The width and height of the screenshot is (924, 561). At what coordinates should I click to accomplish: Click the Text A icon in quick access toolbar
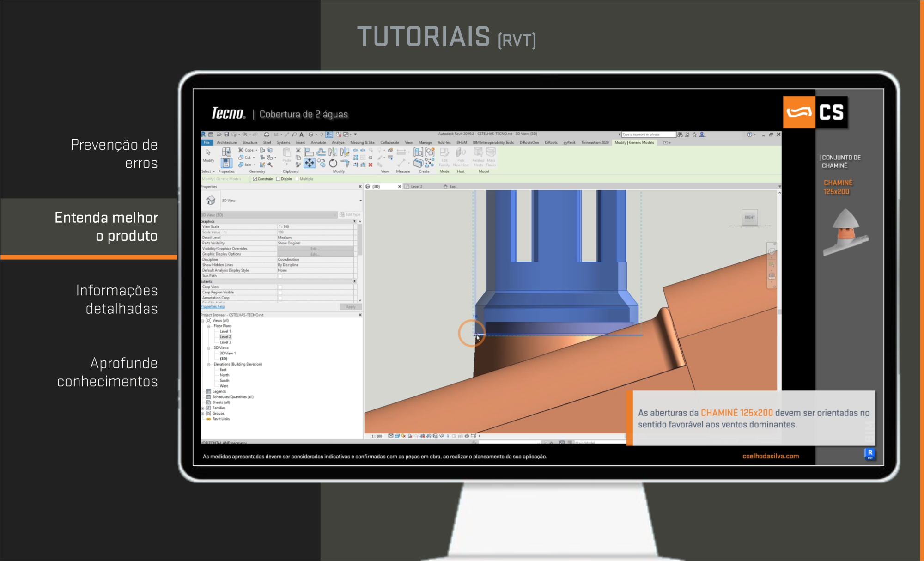(x=302, y=134)
